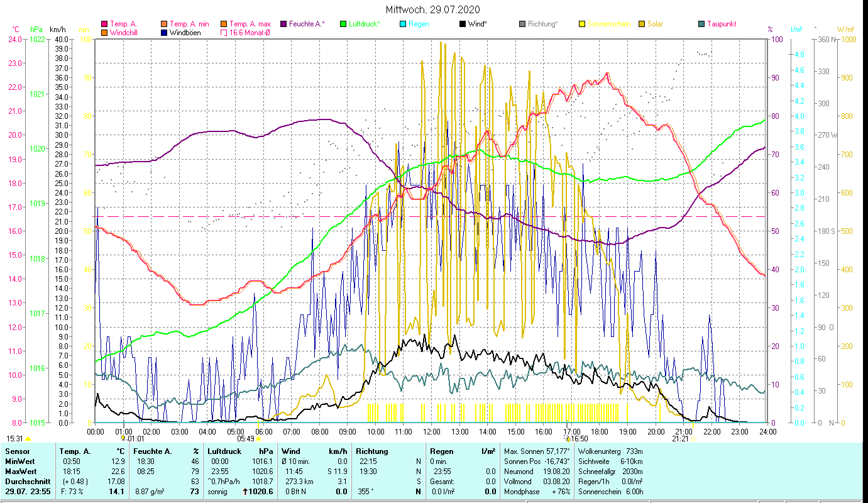This screenshot has width=868, height=503.
Task: Click the sun icon next to 15:31
Action: [x=28, y=439]
